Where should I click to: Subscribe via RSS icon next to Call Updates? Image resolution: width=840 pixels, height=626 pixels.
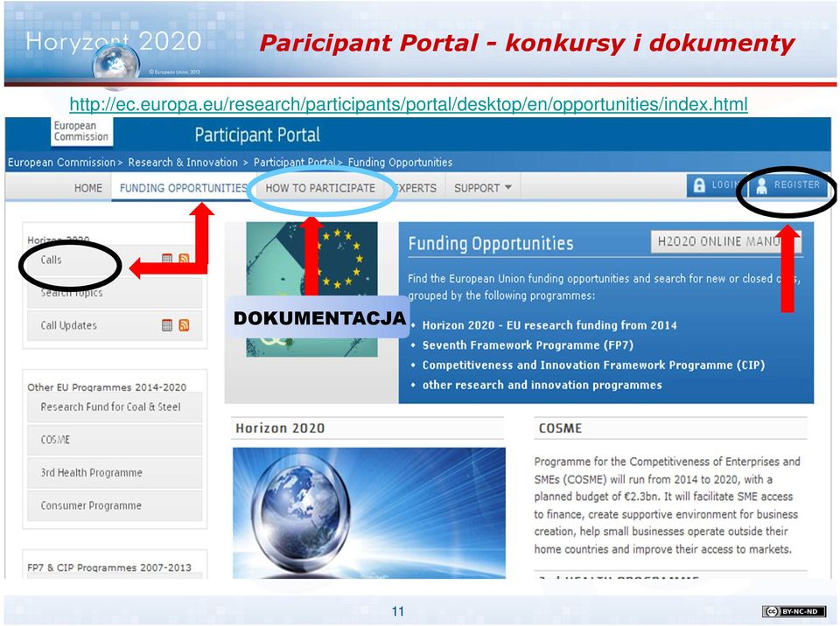(184, 325)
